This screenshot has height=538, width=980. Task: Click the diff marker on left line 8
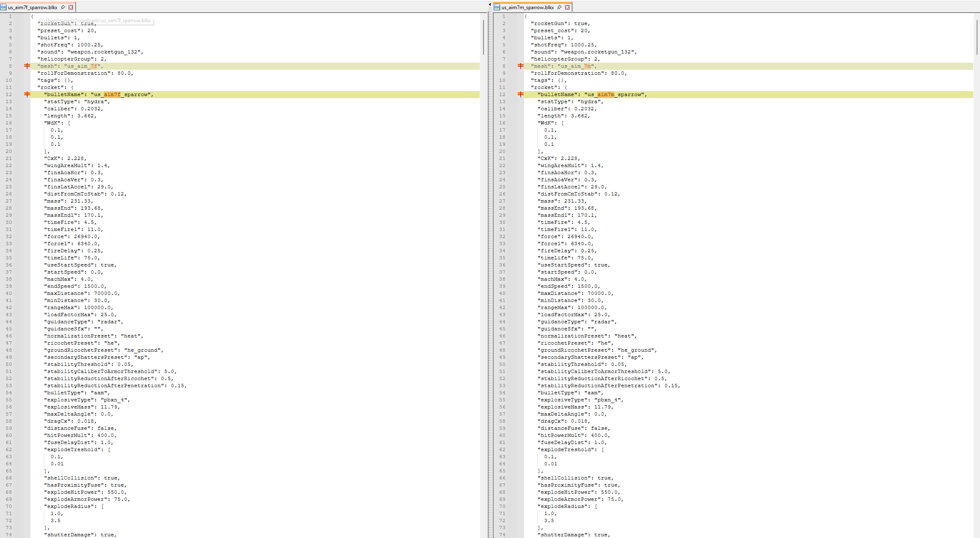[27, 66]
